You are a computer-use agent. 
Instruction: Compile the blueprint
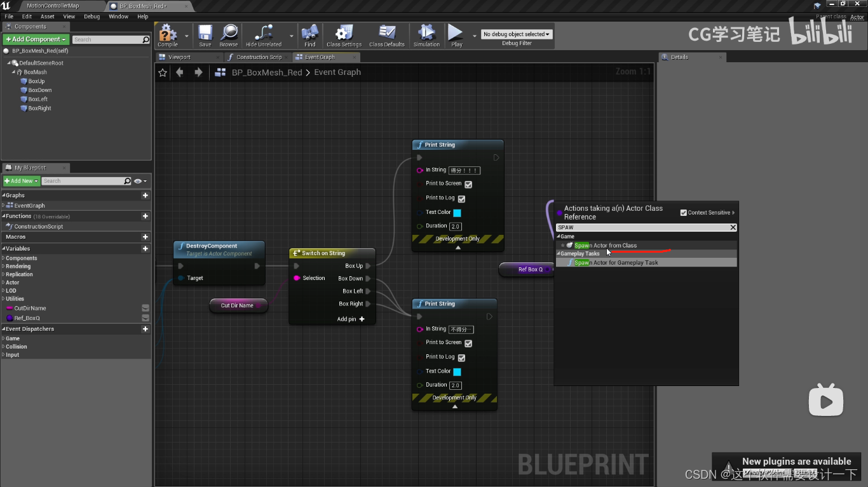[168, 36]
